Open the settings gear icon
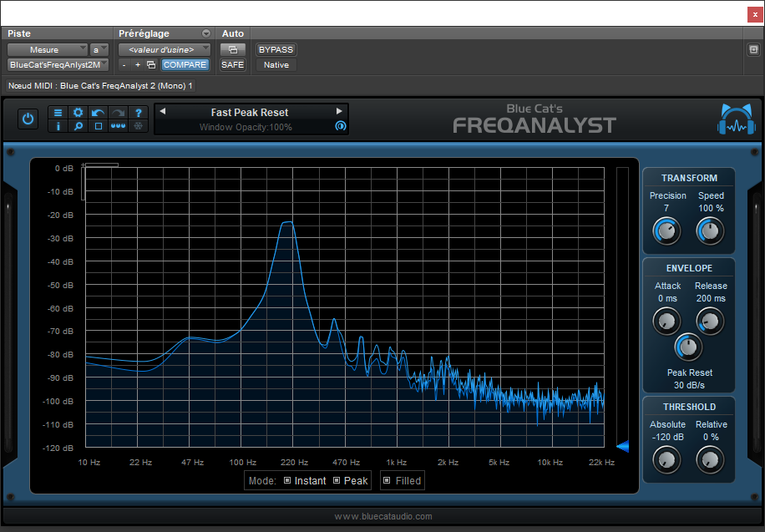765x532 pixels. [78, 113]
